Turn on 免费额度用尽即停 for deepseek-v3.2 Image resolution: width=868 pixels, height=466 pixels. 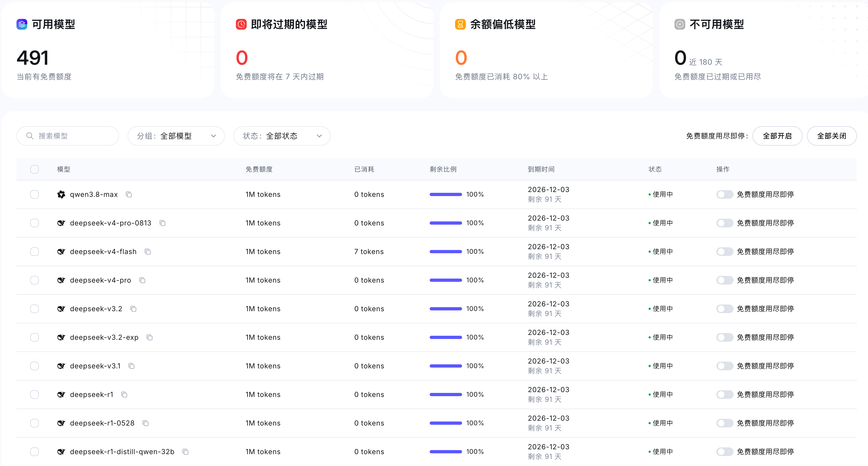click(725, 309)
